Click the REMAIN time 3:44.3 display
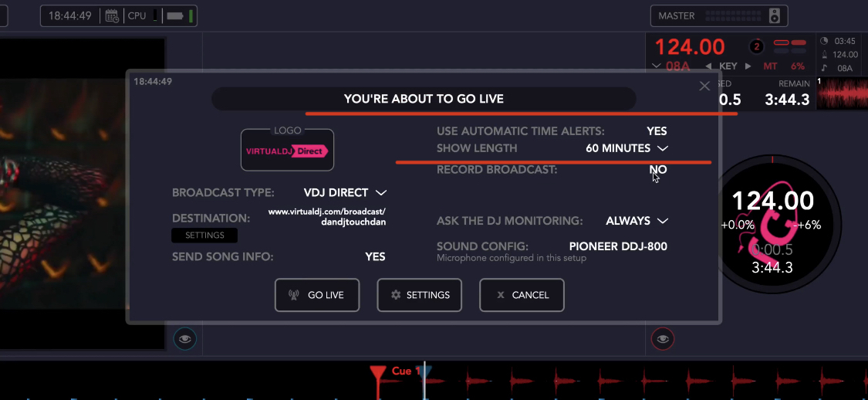 tap(787, 100)
